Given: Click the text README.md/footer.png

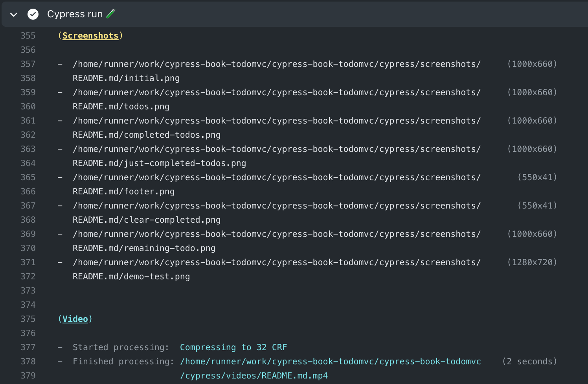Looking at the screenshot, I should 123,192.
